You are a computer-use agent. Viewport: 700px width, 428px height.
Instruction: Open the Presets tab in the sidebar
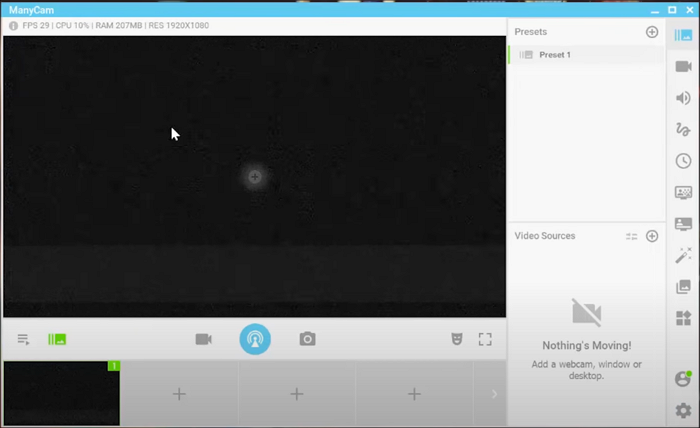tap(683, 35)
